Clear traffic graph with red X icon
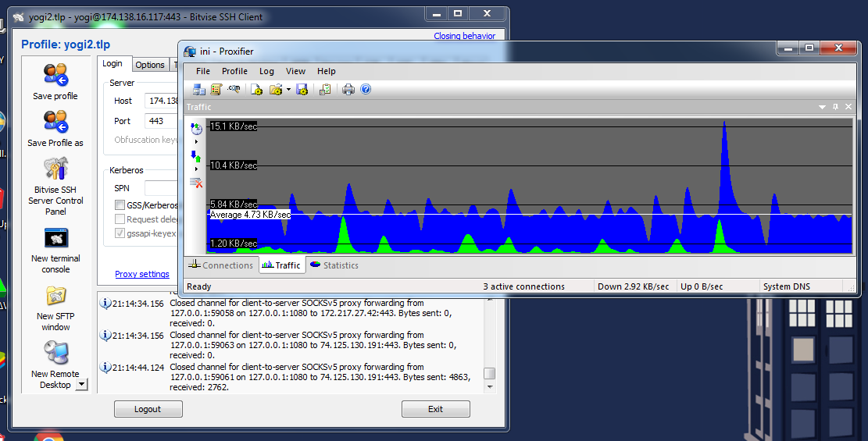 196,183
